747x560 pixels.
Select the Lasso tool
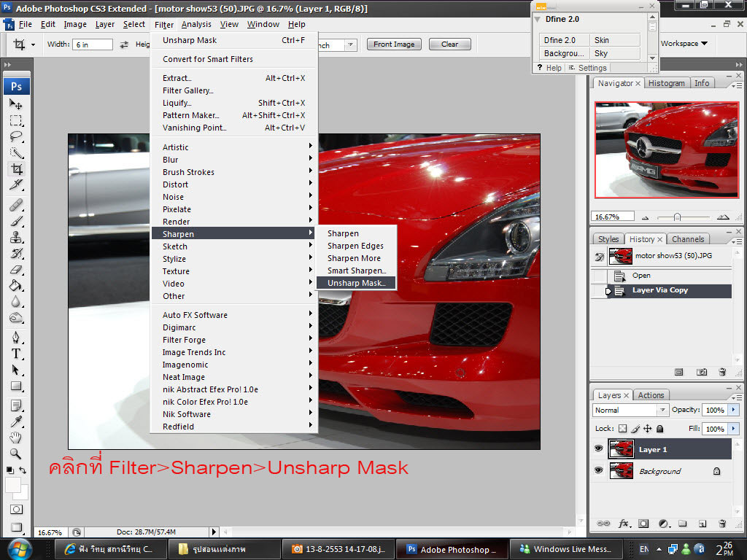[x=16, y=136]
